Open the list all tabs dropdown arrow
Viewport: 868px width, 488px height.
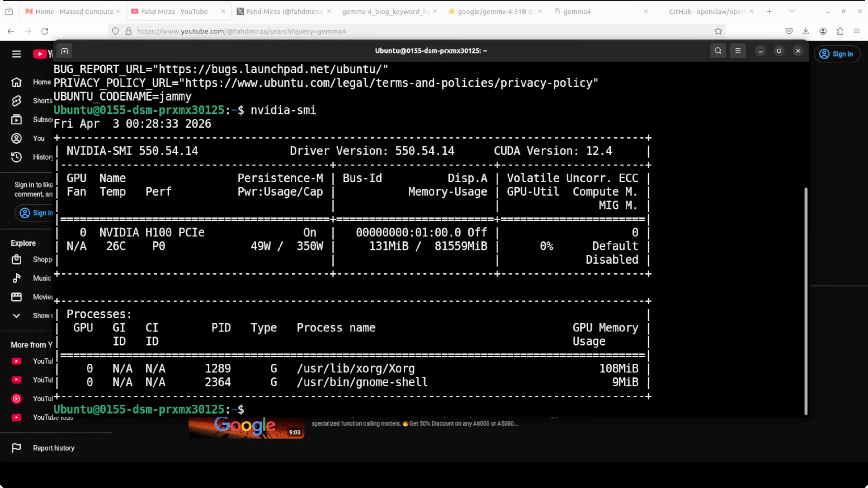[792, 12]
